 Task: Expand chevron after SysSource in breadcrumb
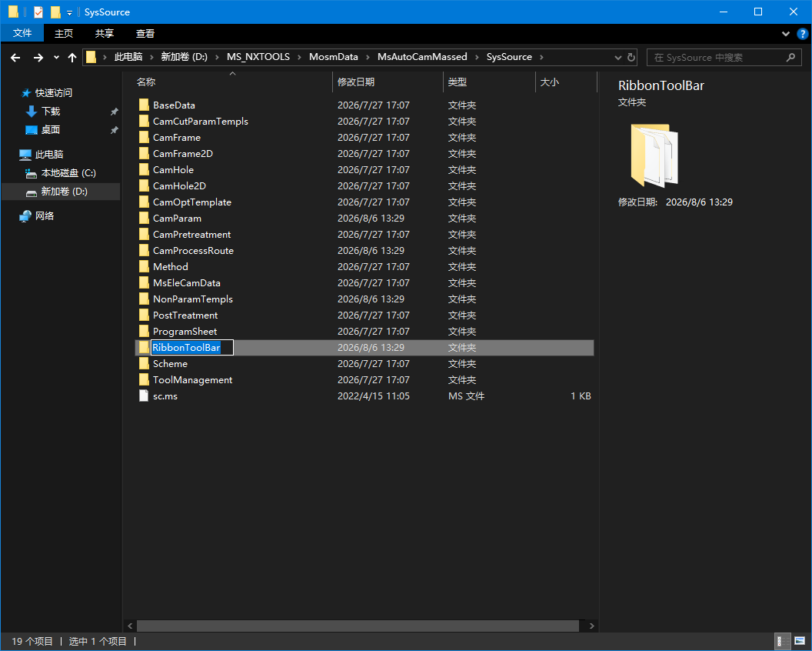point(541,57)
